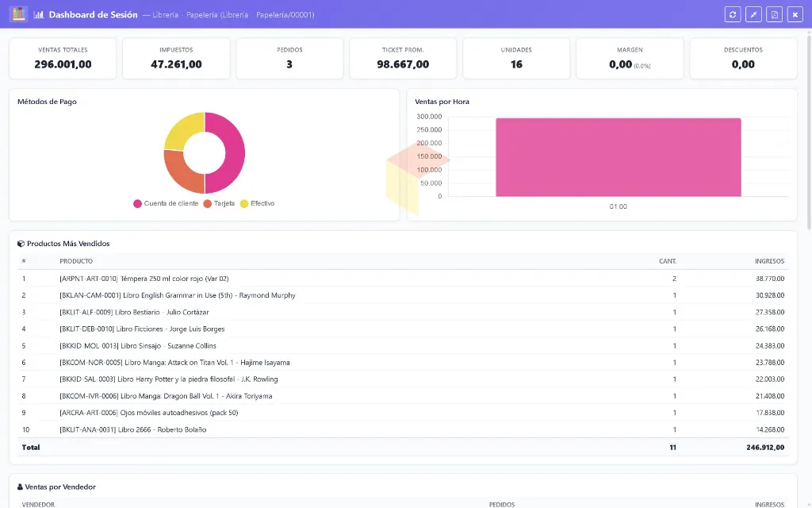Click the Unidades 16 card
The height and width of the screenshot is (508, 812).
(516, 59)
